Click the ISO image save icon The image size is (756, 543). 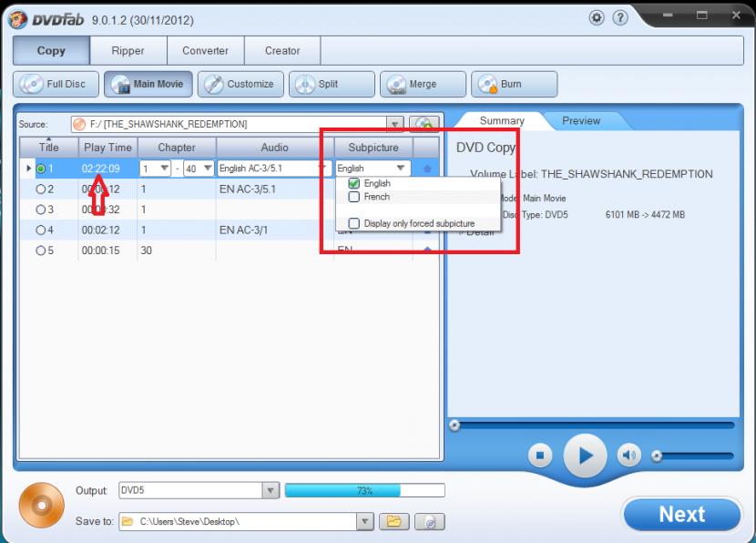pos(430,521)
